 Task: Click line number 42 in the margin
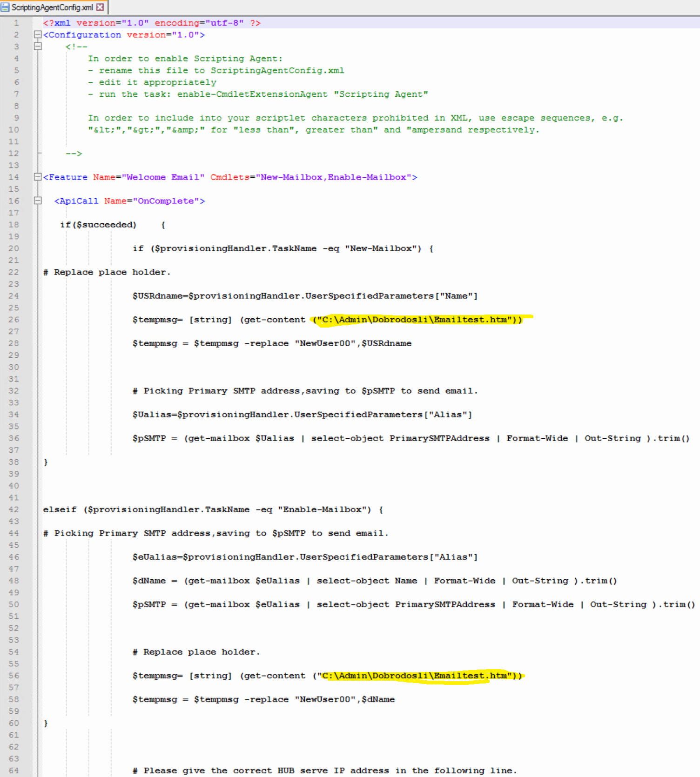click(13, 509)
